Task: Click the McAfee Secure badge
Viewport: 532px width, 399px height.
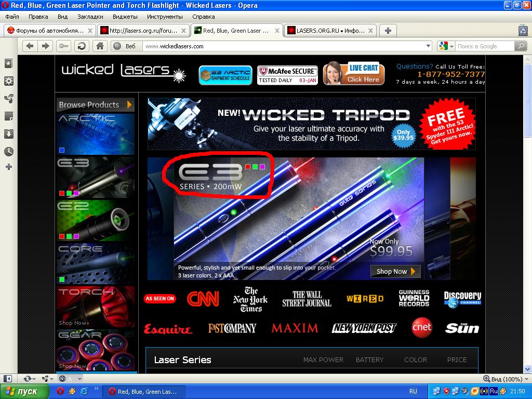Action: 287,75
